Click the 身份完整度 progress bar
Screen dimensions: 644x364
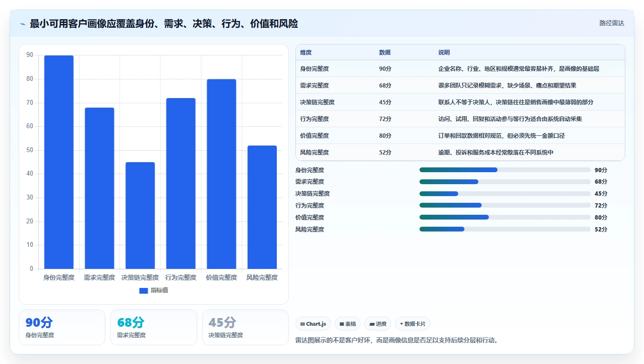pos(505,170)
